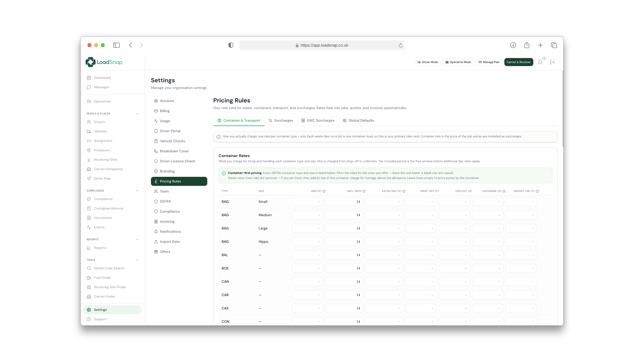644x362 pixels.
Task: Click the Operative Mode button
Action: (x=458, y=62)
